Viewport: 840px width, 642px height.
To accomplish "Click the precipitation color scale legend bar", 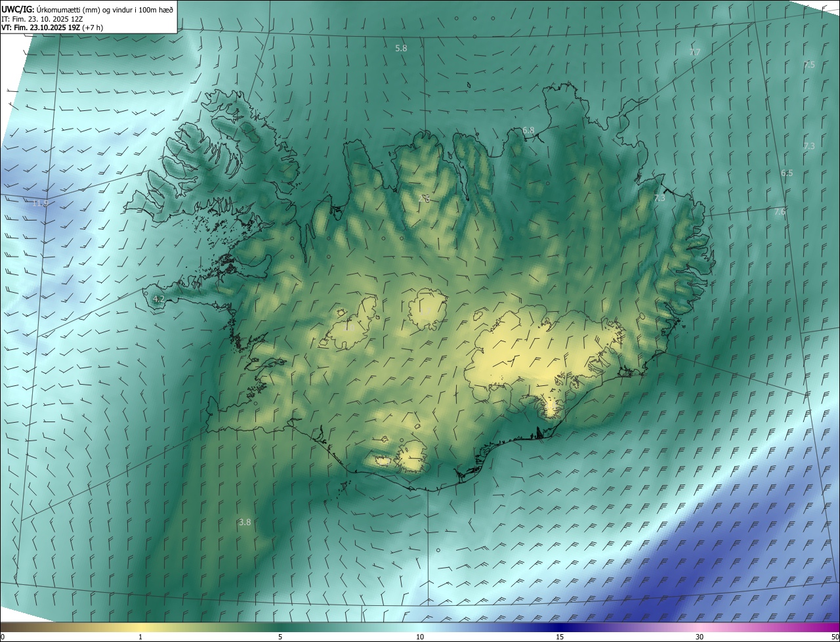I will [x=420, y=627].
